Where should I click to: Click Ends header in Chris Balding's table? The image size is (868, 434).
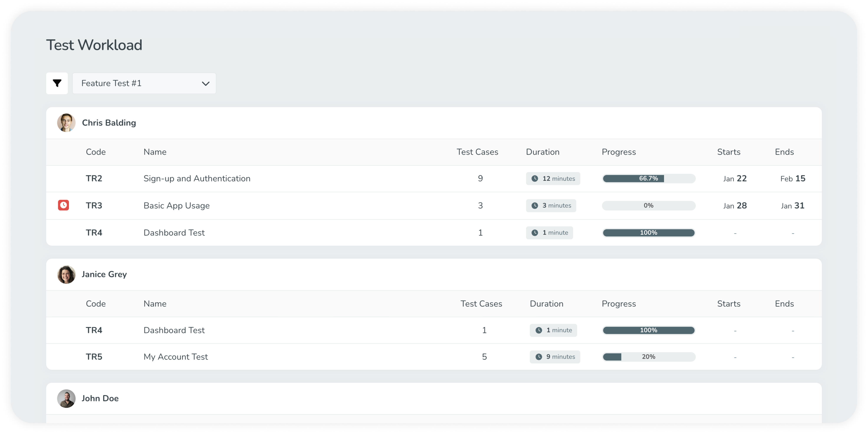pyautogui.click(x=784, y=152)
